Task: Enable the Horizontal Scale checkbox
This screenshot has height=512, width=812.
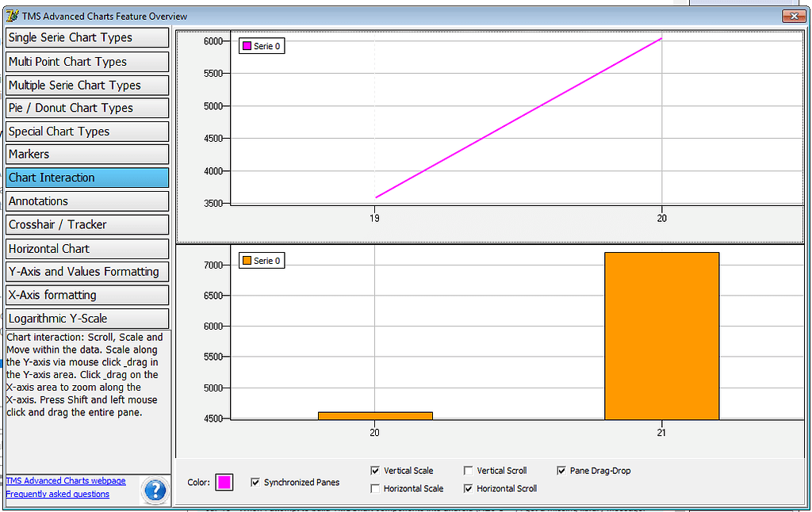Action: point(375,488)
